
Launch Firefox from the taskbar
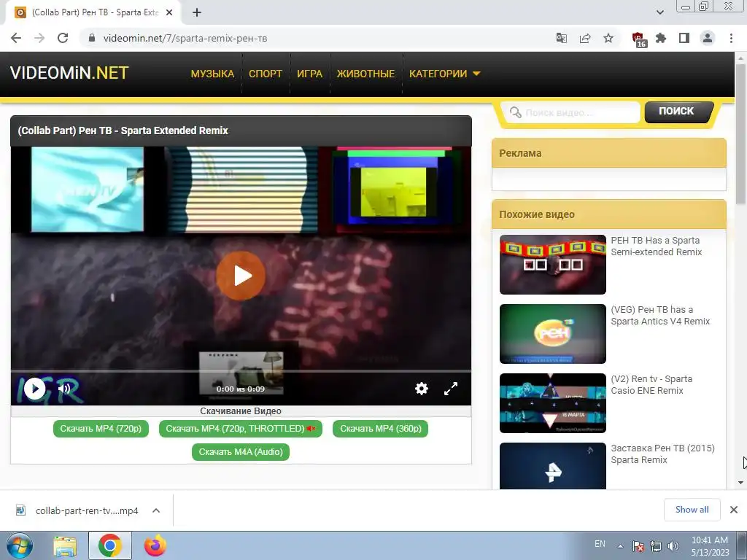155,546
